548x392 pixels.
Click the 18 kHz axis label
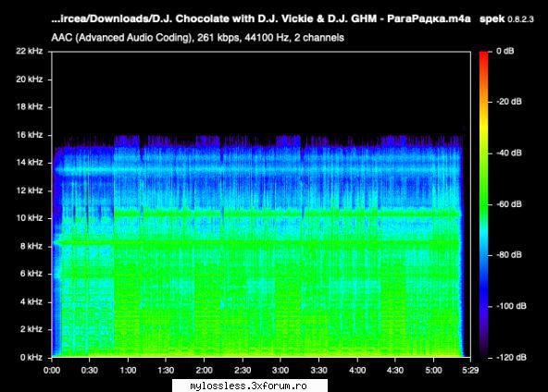click(30, 107)
